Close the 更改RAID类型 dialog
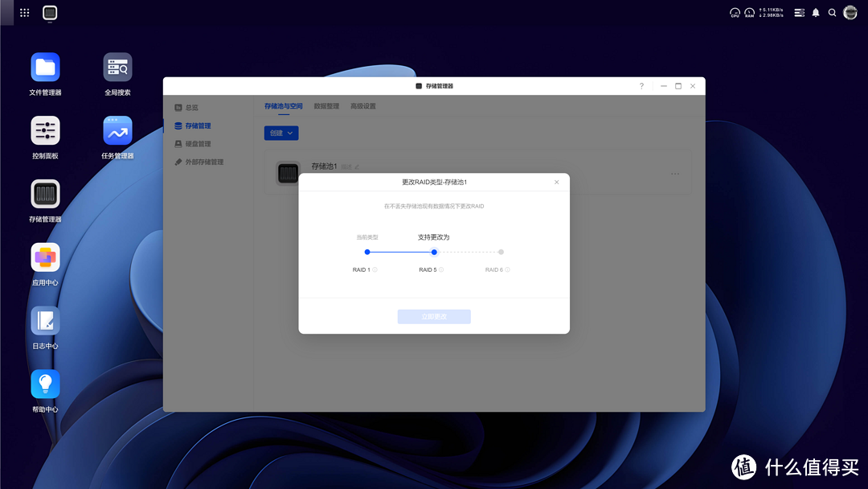The width and height of the screenshot is (868, 489). (557, 183)
